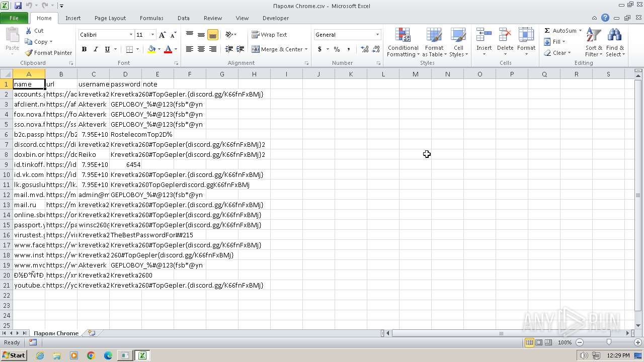Open Excel Help question mark icon

[x=605, y=18]
